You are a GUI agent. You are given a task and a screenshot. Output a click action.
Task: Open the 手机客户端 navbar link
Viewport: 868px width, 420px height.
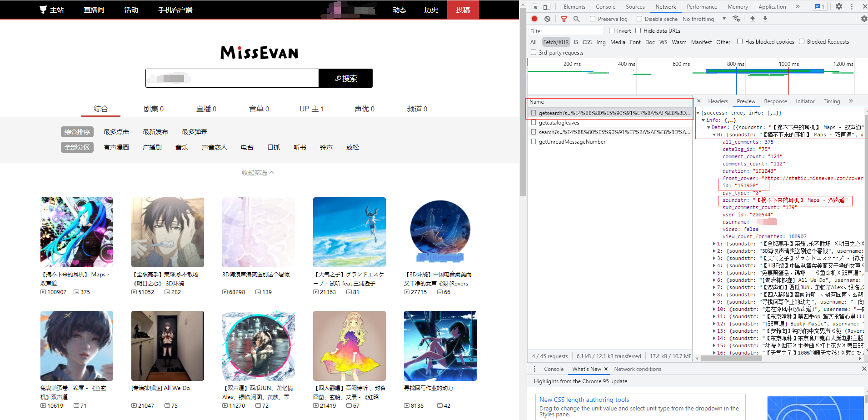coord(175,10)
